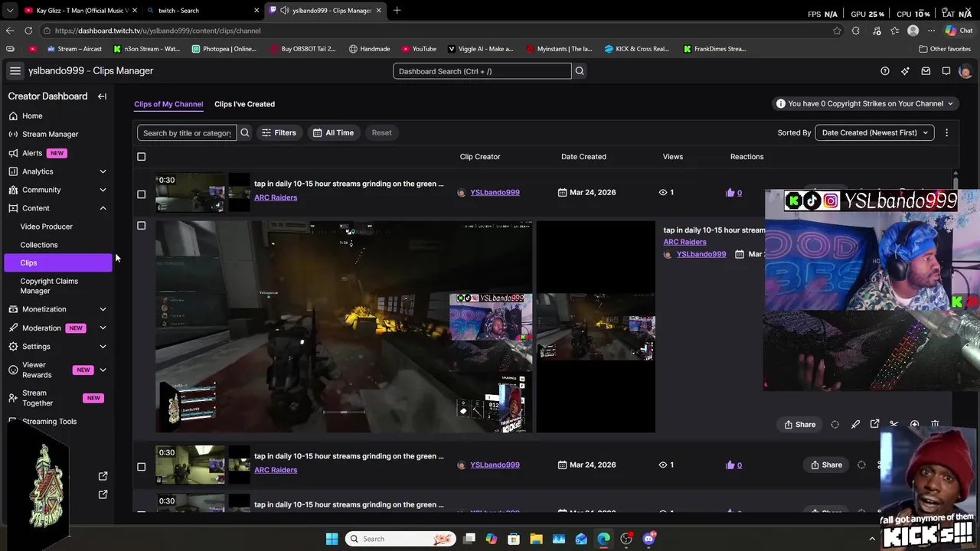Tick the select-all checkbox in table header
Screen dimensions: 980x551
tap(141, 157)
